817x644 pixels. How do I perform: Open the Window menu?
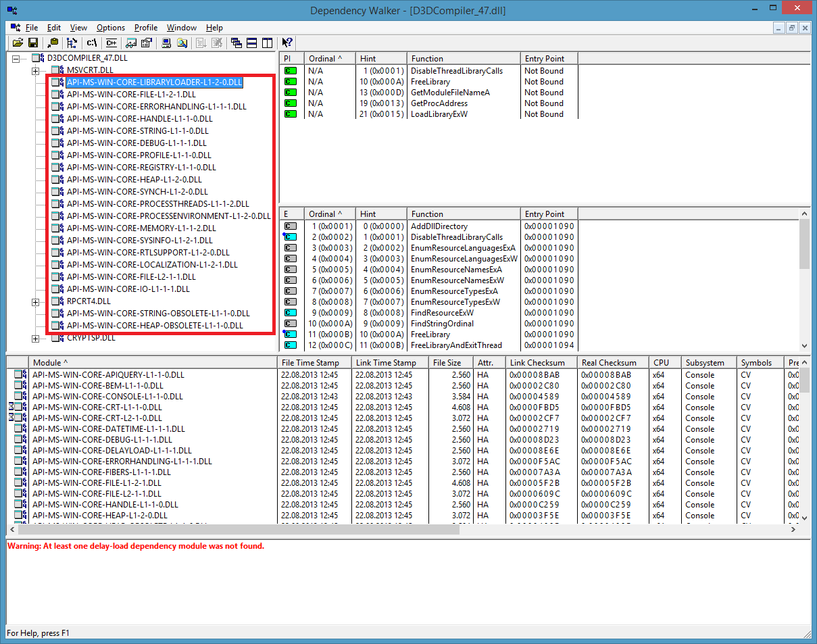[182, 28]
